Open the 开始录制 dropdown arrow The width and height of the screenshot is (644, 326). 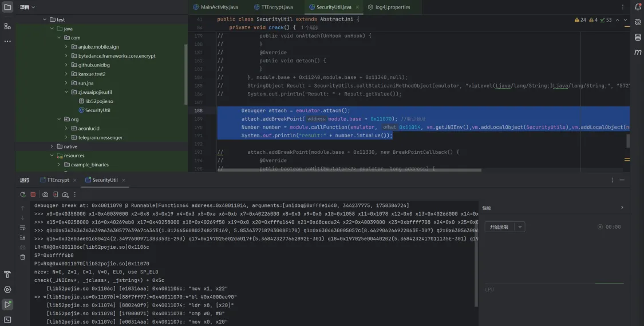pyautogui.click(x=520, y=226)
